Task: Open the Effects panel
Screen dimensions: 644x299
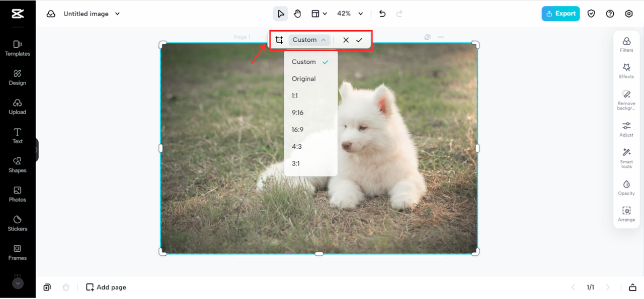Action: (626, 71)
